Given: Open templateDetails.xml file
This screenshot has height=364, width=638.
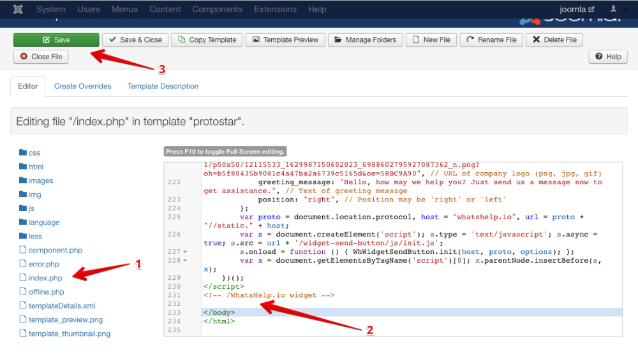Looking at the screenshot, I should [x=61, y=306].
